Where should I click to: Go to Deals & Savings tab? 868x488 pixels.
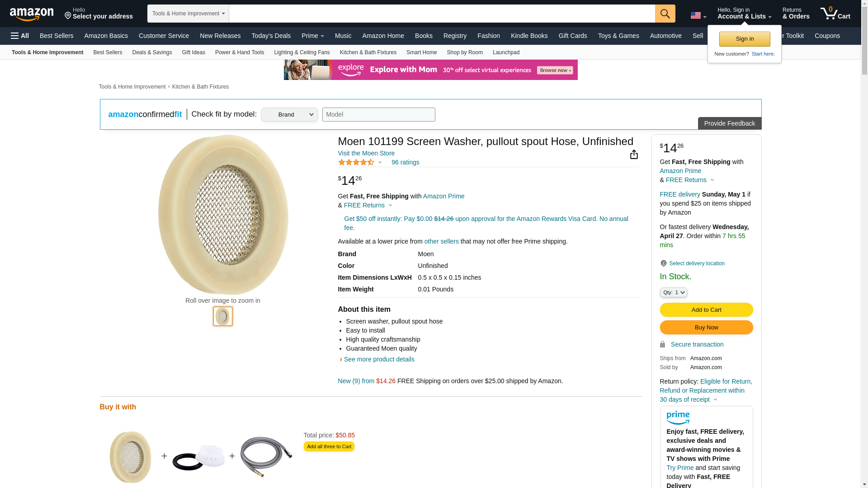click(152, 52)
